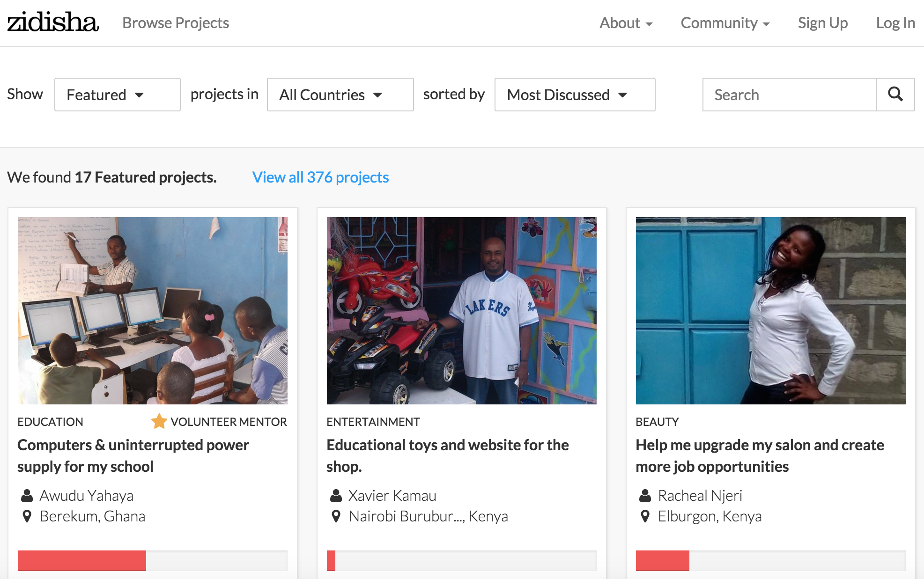Viewport: 924px width, 579px height.
Task: Open the Educational toys shop project photo
Action: (461, 310)
